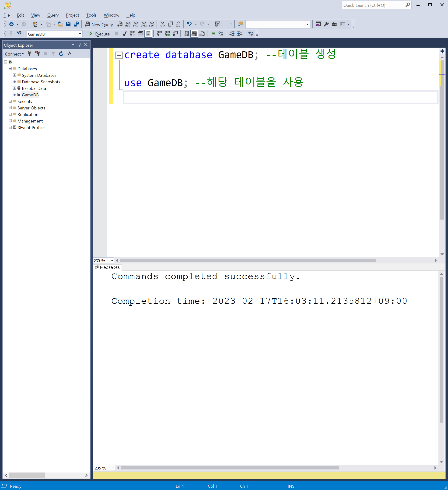Viewport: 448px width, 490px height.
Task: Decrease the line indent
Action: point(232,34)
